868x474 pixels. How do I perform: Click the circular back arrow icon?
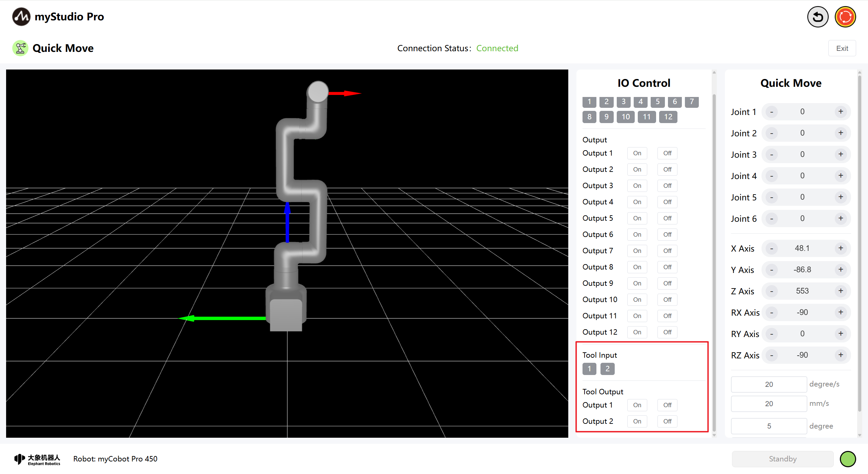817,17
